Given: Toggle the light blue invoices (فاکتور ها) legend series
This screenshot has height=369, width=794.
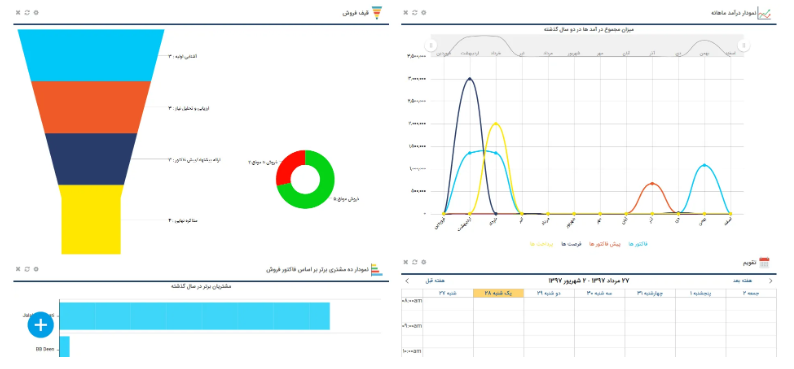Looking at the screenshot, I should [x=638, y=244].
